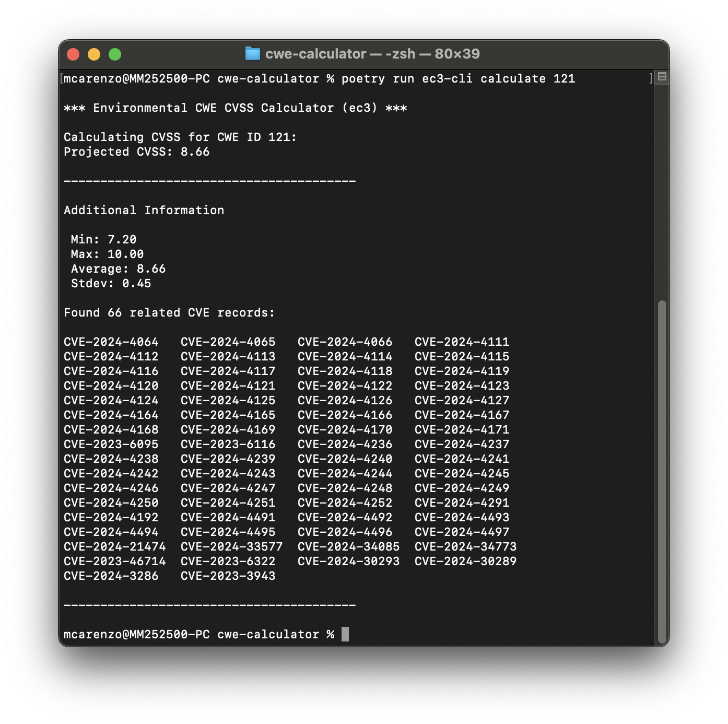Click the Environmental CWE CVSS Calculator banner
Image resolution: width=728 pixels, height=724 pixels.
pos(235,108)
